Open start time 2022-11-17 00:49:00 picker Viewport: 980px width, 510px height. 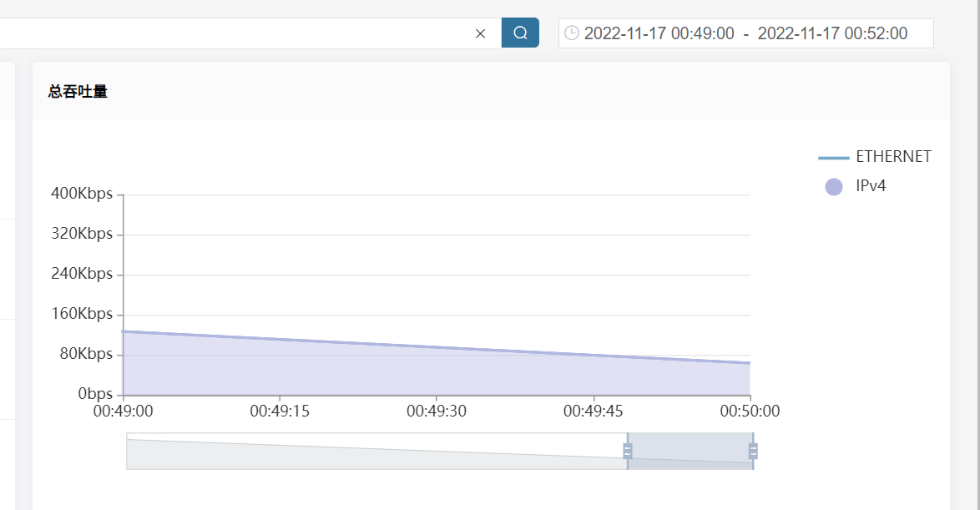[659, 33]
